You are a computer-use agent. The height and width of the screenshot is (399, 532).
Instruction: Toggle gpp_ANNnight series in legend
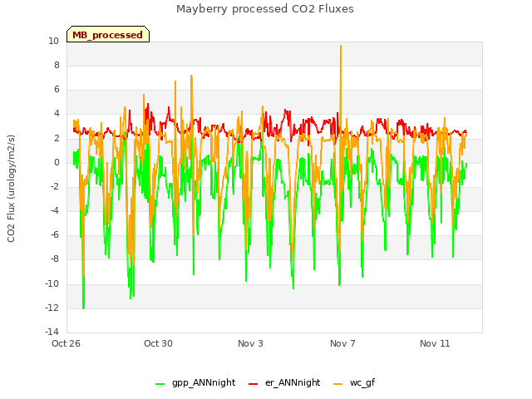tap(195, 382)
